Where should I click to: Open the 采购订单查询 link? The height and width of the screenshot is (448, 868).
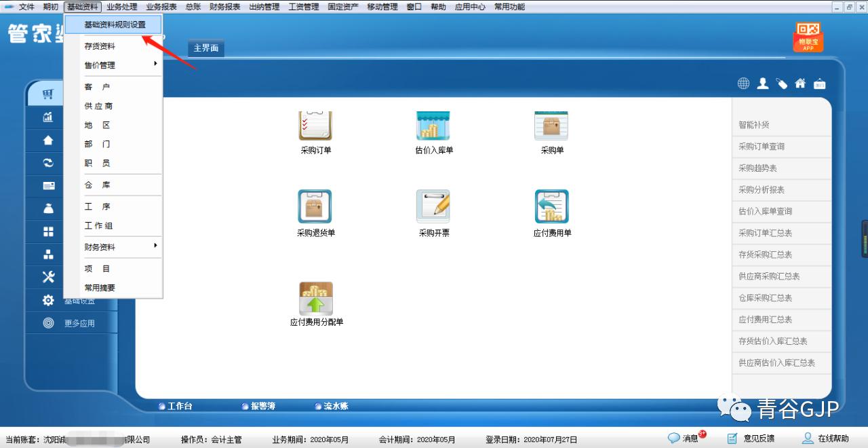[x=762, y=147]
